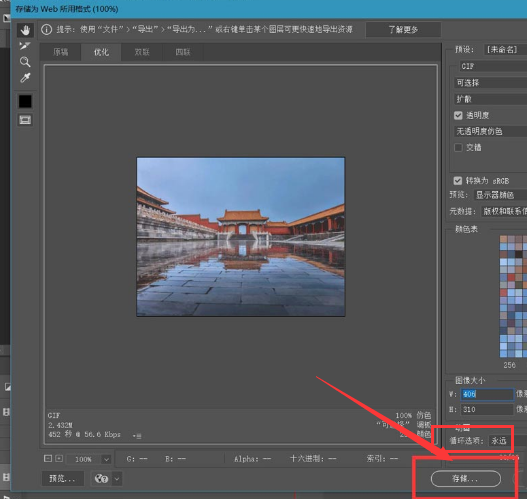The width and height of the screenshot is (527, 499).
Task: Click the browser preview globe icon
Action: pyautogui.click(x=101, y=479)
